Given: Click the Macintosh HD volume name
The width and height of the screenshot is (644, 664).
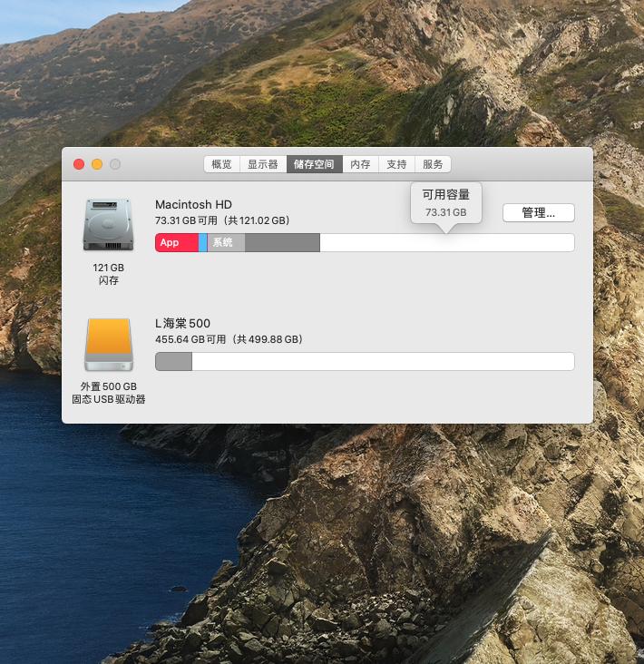Looking at the screenshot, I should tap(193, 204).
